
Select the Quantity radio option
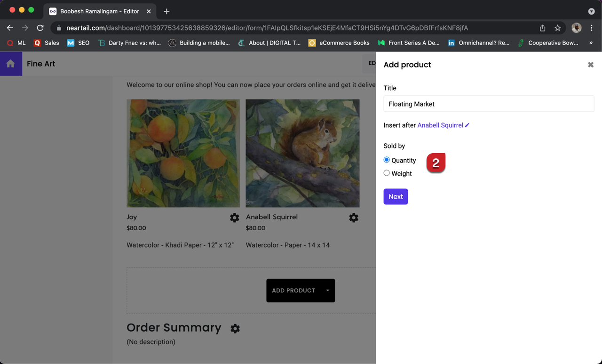[x=387, y=160]
